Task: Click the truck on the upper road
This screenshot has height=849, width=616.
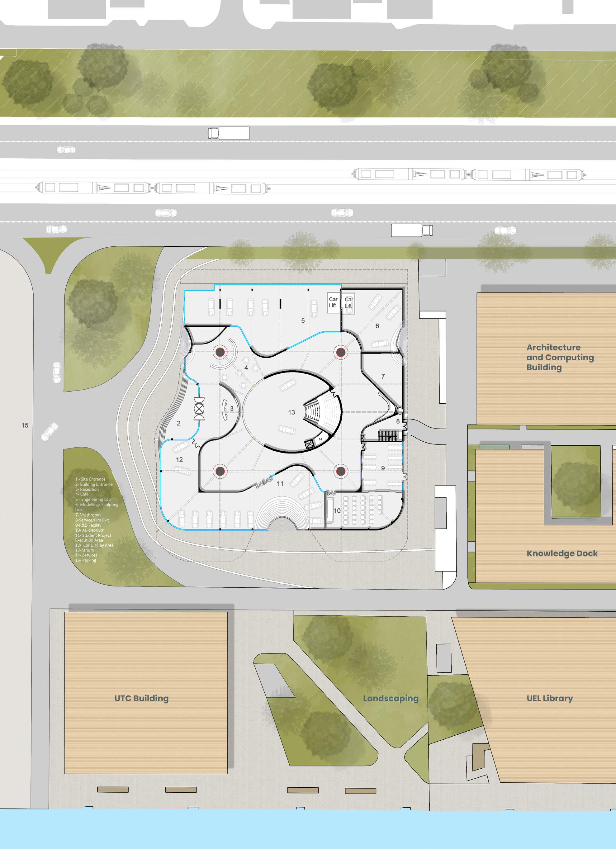Action: pyautogui.click(x=229, y=133)
